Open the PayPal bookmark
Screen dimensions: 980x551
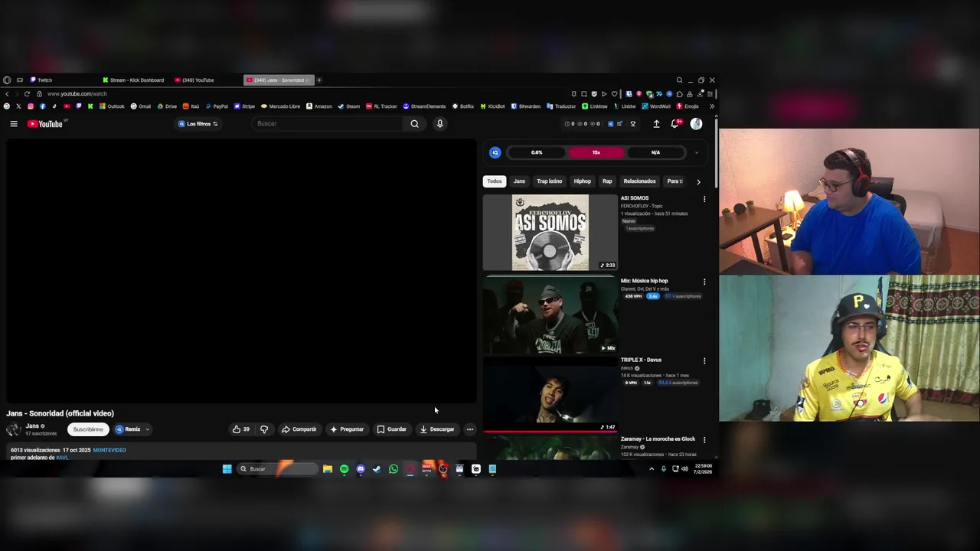point(216,106)
